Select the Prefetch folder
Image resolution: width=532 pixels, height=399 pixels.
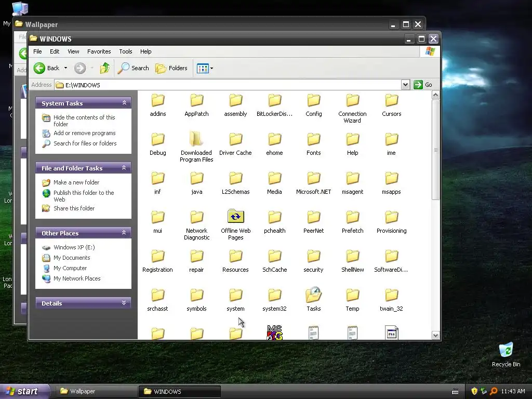(353, 222)
